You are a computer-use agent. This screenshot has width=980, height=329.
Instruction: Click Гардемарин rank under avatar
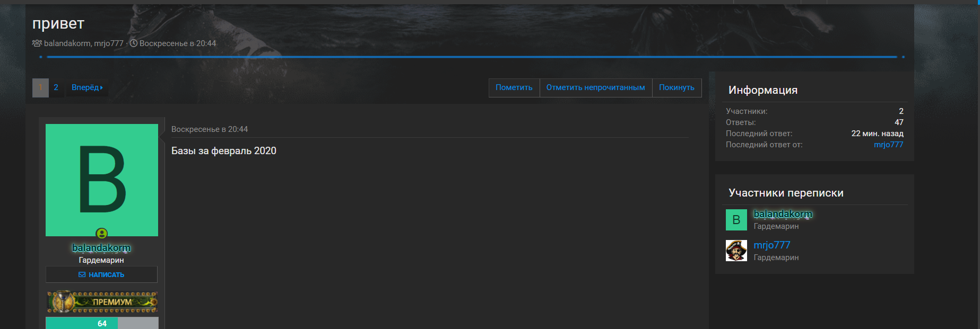[101, 260]
